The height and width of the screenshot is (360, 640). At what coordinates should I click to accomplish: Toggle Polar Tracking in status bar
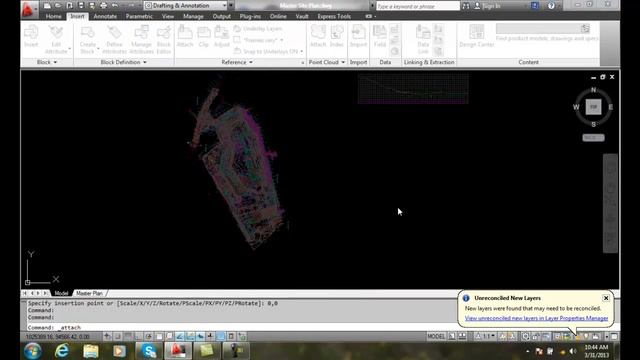[149, 336]
